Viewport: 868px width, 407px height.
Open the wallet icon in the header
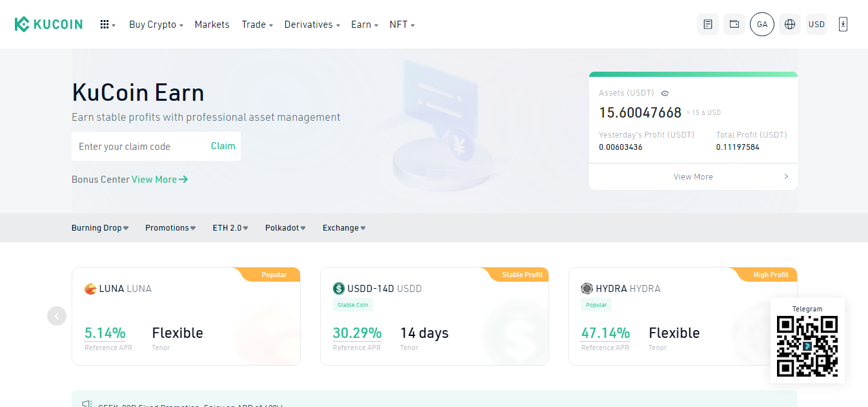click(x=734, y=24)
